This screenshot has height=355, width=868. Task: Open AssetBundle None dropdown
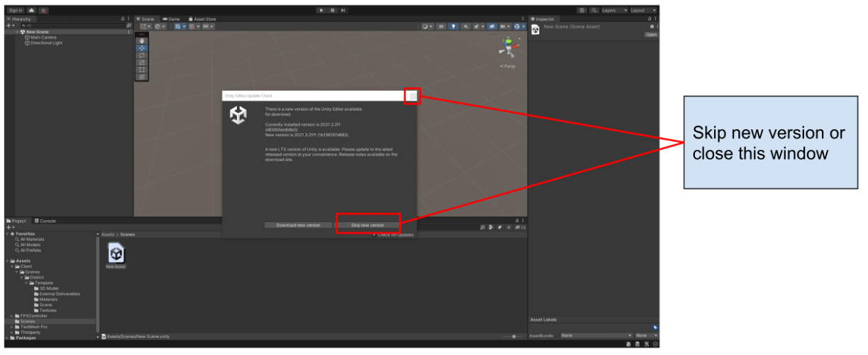pyautogui.click(x=596, y=335)
